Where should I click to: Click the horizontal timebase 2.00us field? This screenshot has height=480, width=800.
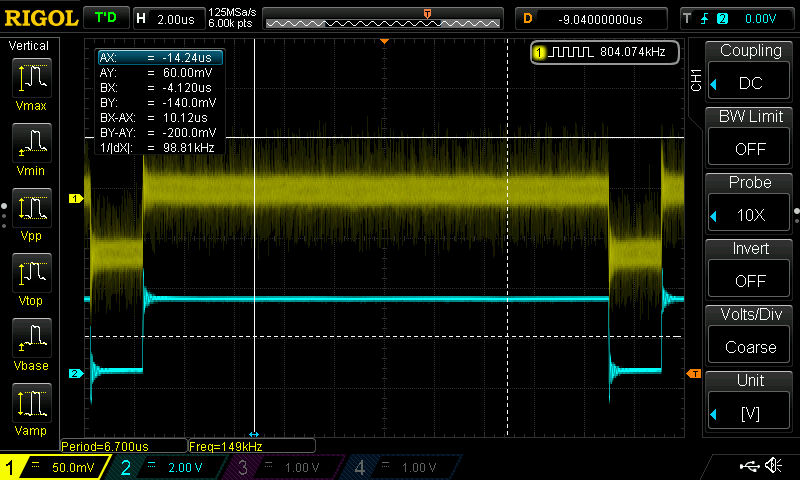point(168,19)
